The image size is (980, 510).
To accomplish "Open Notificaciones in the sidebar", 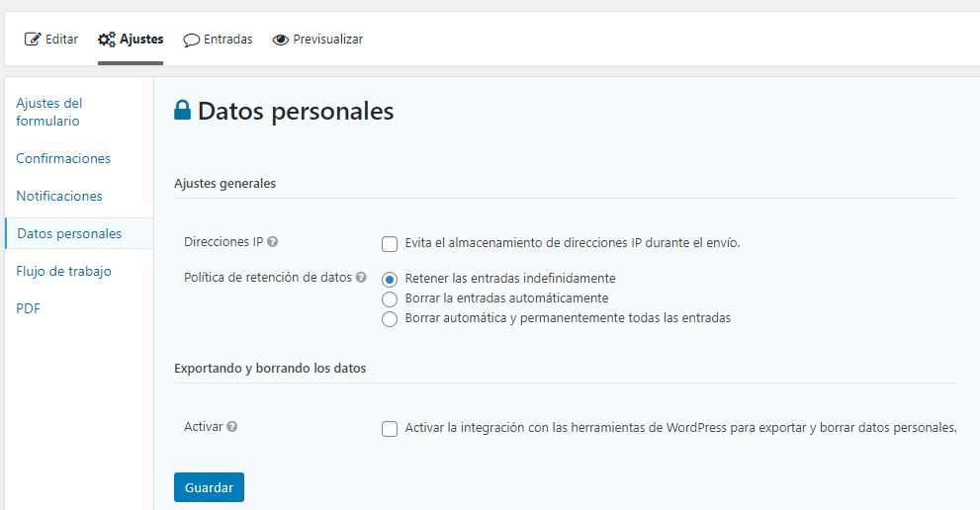I will (x=59, y=196).
